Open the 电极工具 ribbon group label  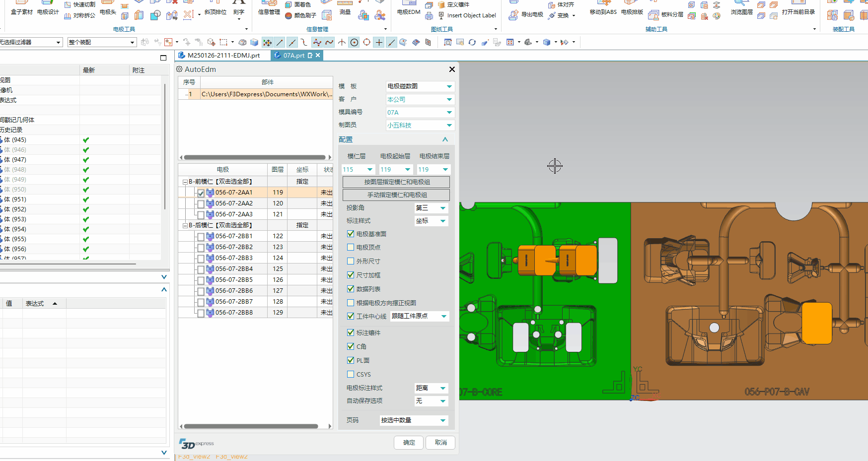coord(124,29)
